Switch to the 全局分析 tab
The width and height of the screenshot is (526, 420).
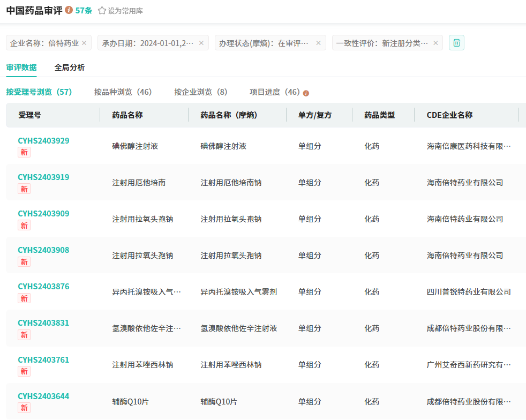click(x=70, y=67)
